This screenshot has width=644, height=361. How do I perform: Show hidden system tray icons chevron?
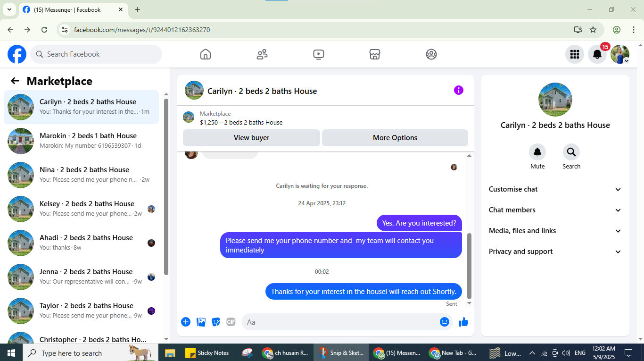[532, 353]
